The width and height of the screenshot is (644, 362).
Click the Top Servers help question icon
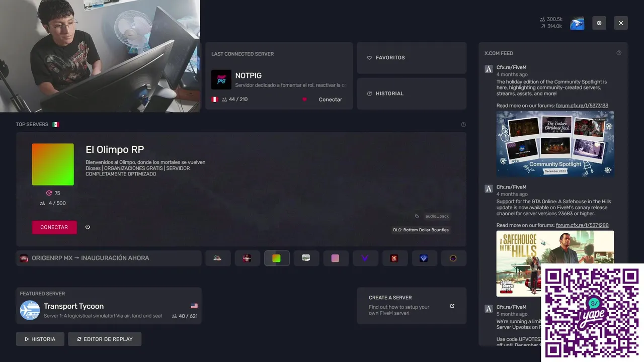coord(463,125)
